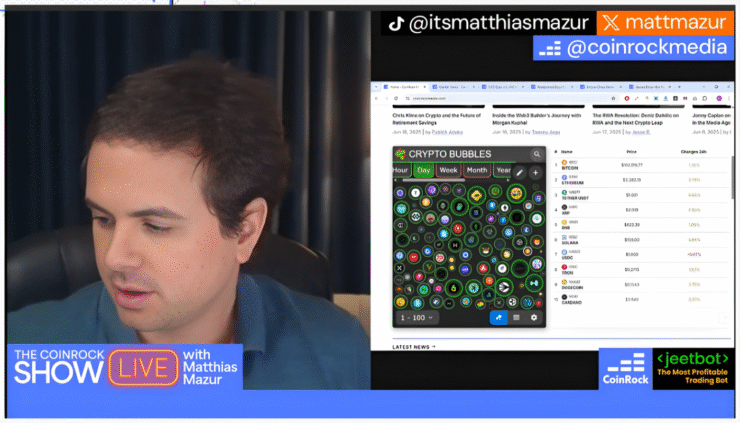This screenshot has width=740, height=423.
Task: Select the Day period tab
Action: (x=424, y=170)
